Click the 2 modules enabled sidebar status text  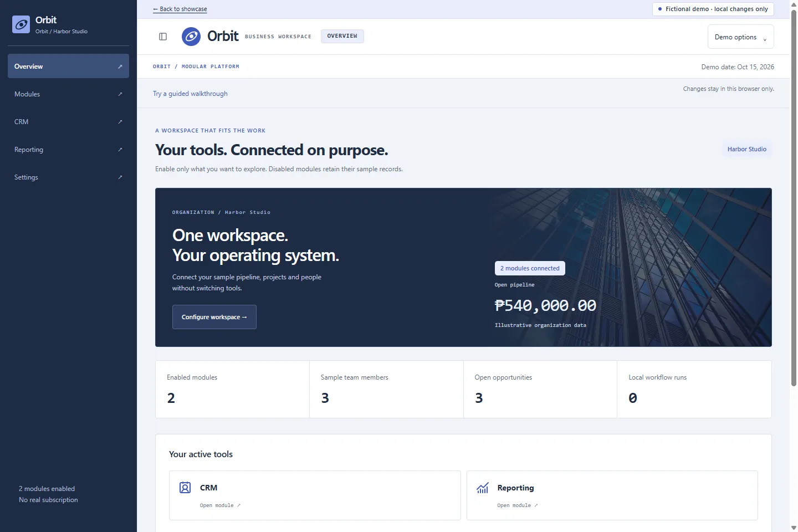pos(47,489)
